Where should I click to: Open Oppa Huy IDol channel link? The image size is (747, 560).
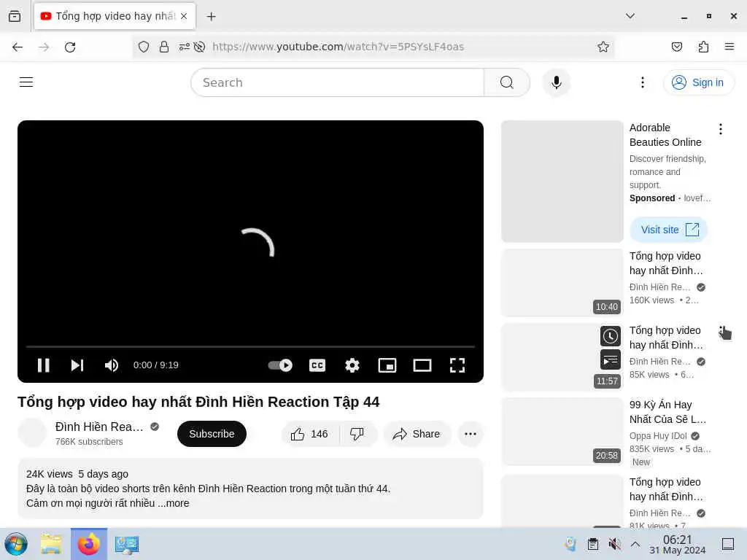tap(658, 436)
